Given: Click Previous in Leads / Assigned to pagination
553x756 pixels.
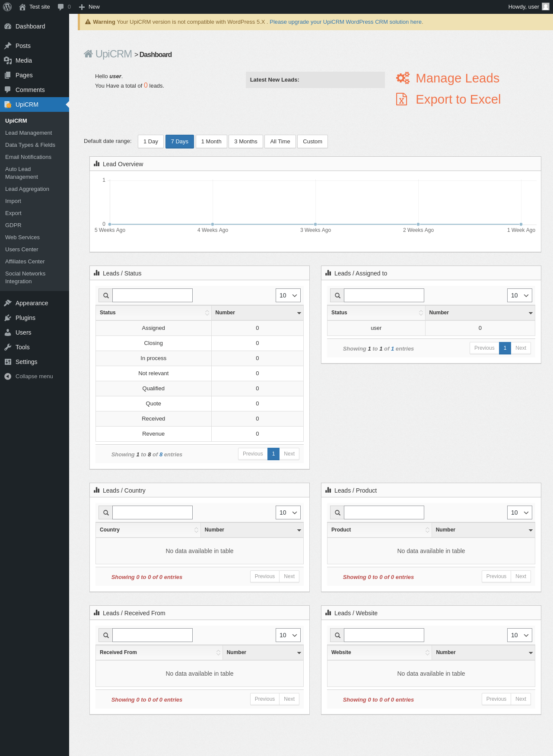Looking at the screenshot, I should [484, 348].
